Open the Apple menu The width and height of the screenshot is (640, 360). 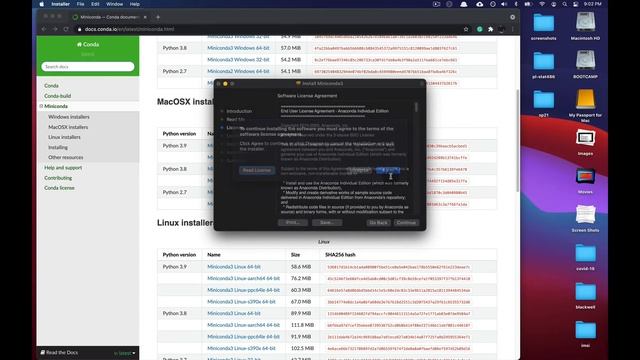pyautogui.click(x=42, y=4)
